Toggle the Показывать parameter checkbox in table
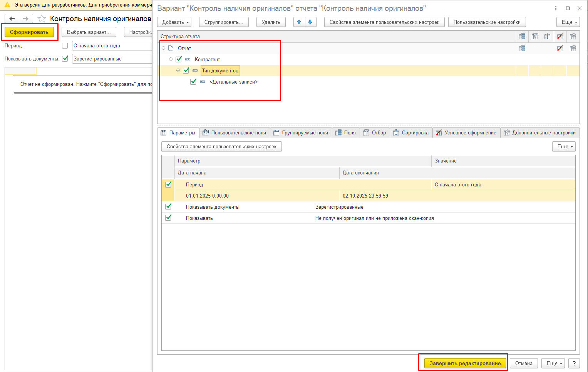 tap(168, 218)
